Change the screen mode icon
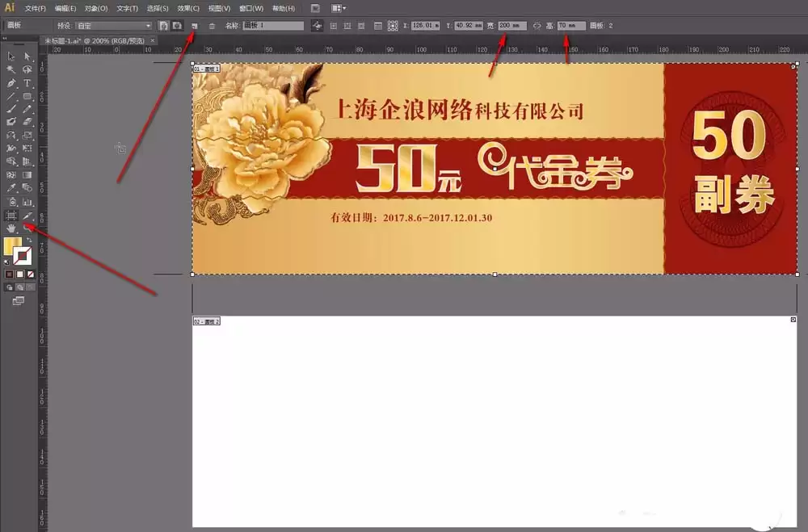The image size is (808, 532). tap(19, 301)
